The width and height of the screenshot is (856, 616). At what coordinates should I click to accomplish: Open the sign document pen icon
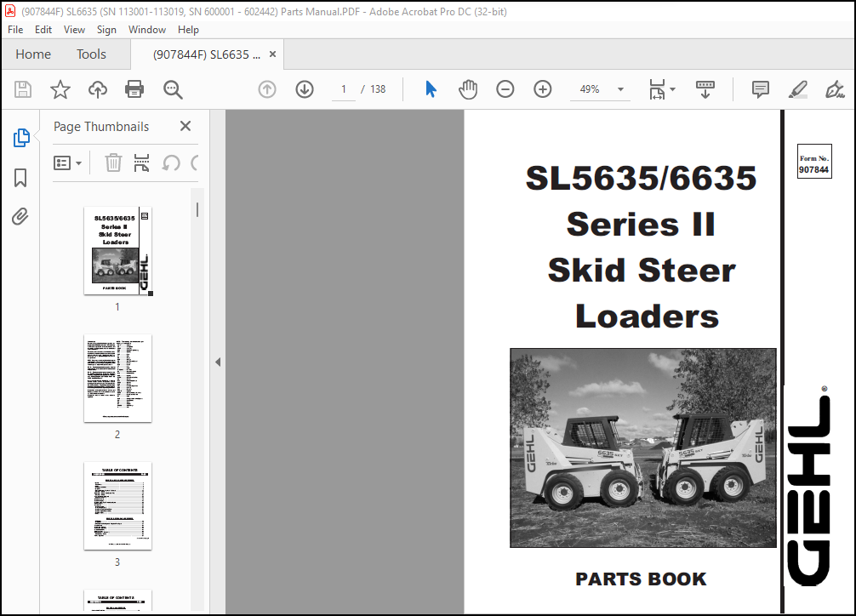pos(835,89)
